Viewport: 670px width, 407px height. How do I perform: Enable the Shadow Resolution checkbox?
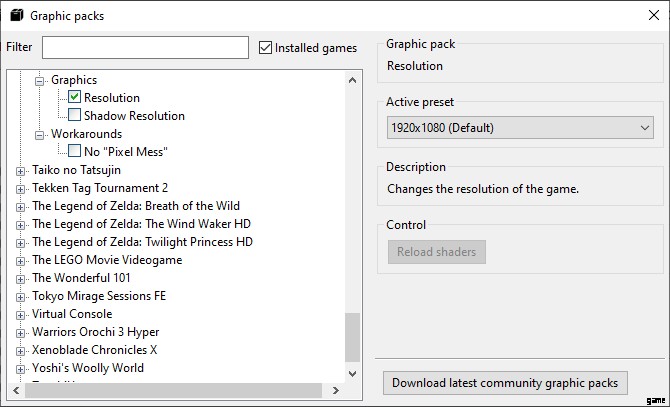point(74,115)
